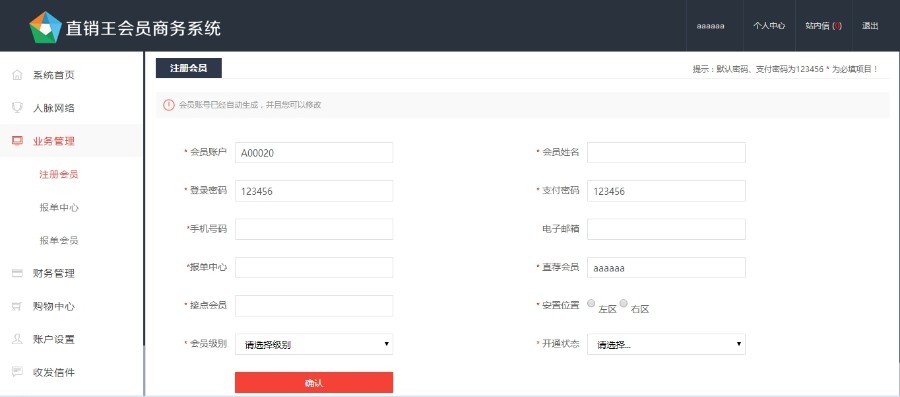The height and width of the screenshot is (397, 900).
Task: Focus the 登录密码 input field
Action: [314, 191]
